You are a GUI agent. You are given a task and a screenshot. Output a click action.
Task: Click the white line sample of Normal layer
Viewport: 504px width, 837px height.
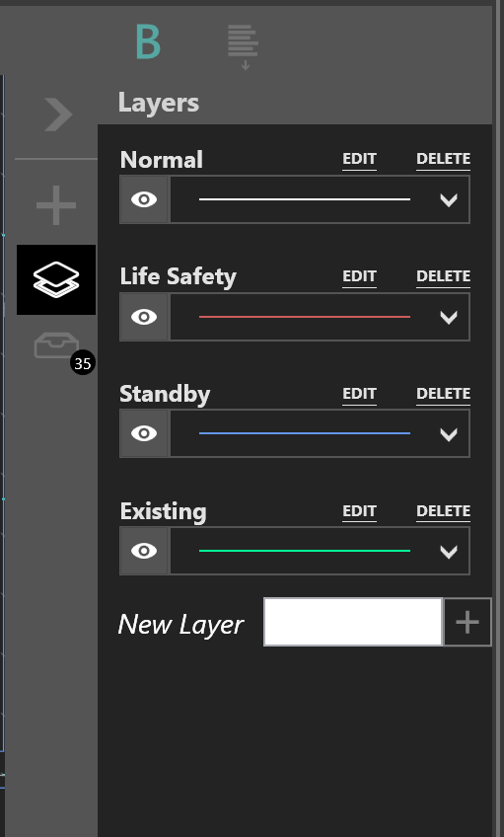click(x=305, y=199)
